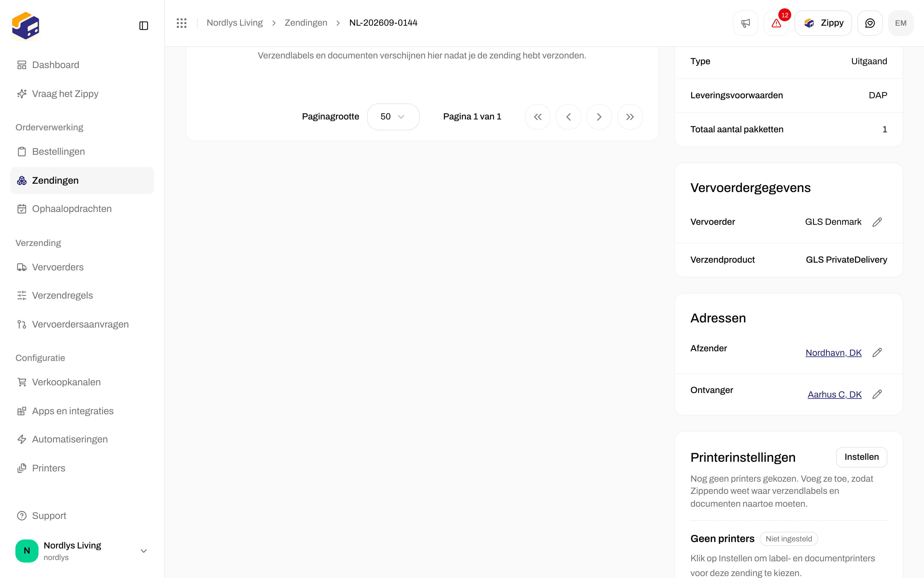This screenshot has width=924, height=578.
Task: Open Vervoerdersaanvragen in sidebar
Action: coord(82,324)
